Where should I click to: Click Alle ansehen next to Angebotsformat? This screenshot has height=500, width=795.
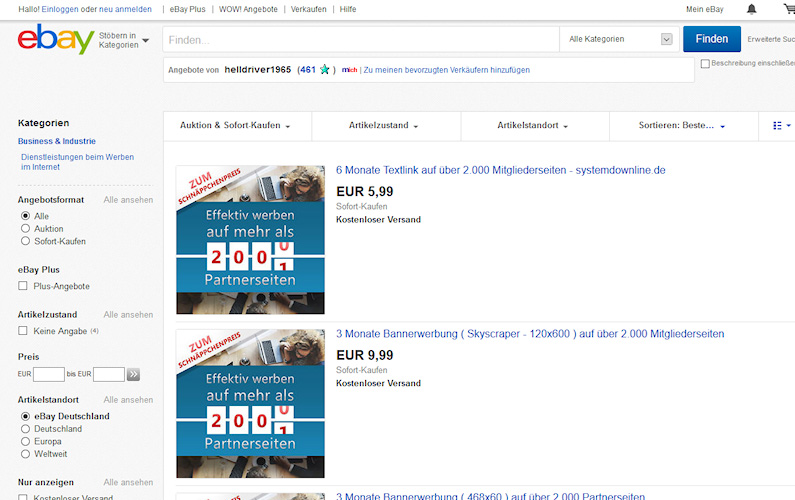coord(128,200)
